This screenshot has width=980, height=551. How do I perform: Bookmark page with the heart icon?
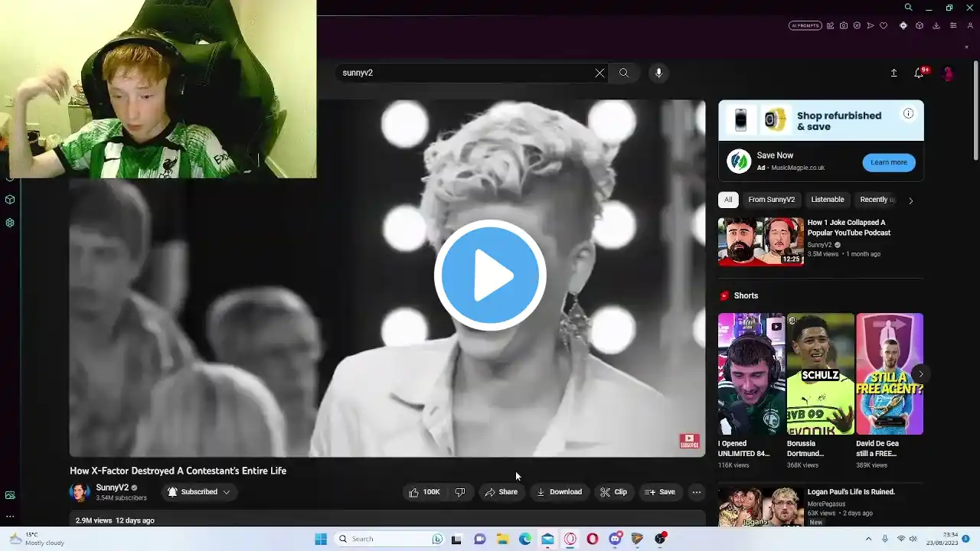pos(884,25)
